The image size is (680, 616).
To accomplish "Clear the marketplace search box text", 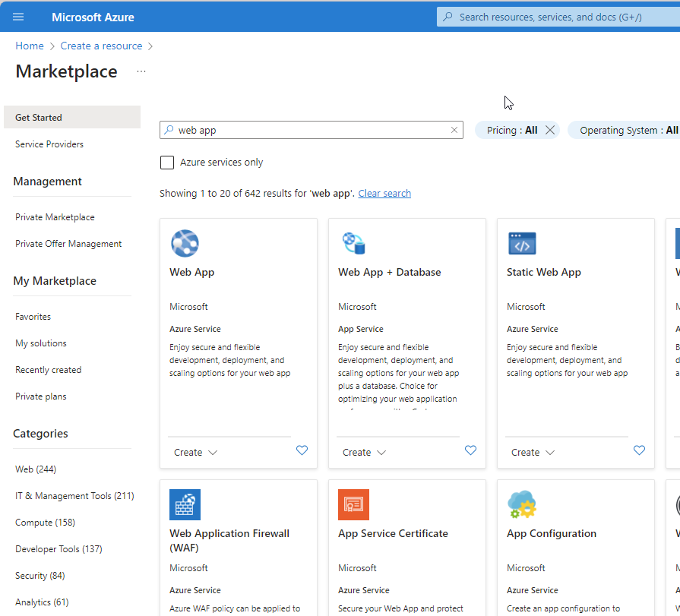I will [x=454, y=130].
